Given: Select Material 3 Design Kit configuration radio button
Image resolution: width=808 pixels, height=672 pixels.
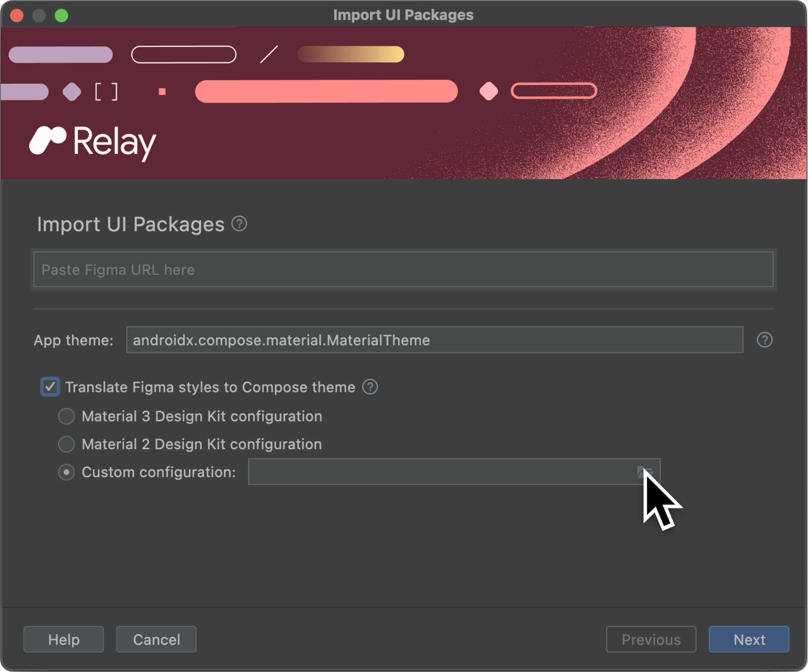Looking at the screenshot, I should point(67,414).
